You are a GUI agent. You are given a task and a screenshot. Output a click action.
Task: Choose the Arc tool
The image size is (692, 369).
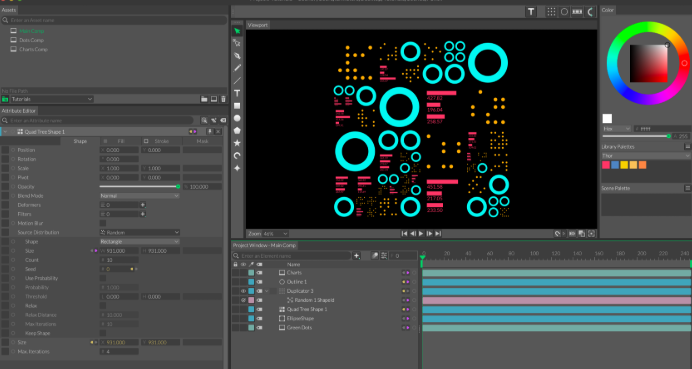(x=237, y=156)
